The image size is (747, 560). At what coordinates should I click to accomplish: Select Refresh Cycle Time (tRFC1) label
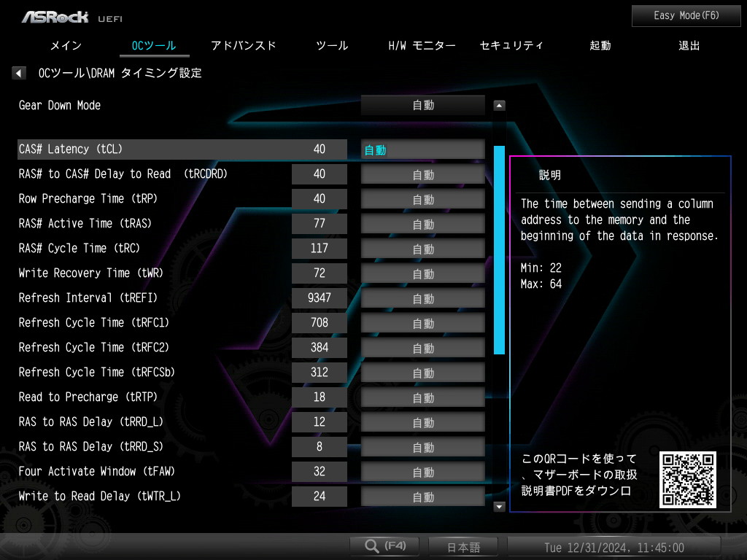click(x=94, y=322)
